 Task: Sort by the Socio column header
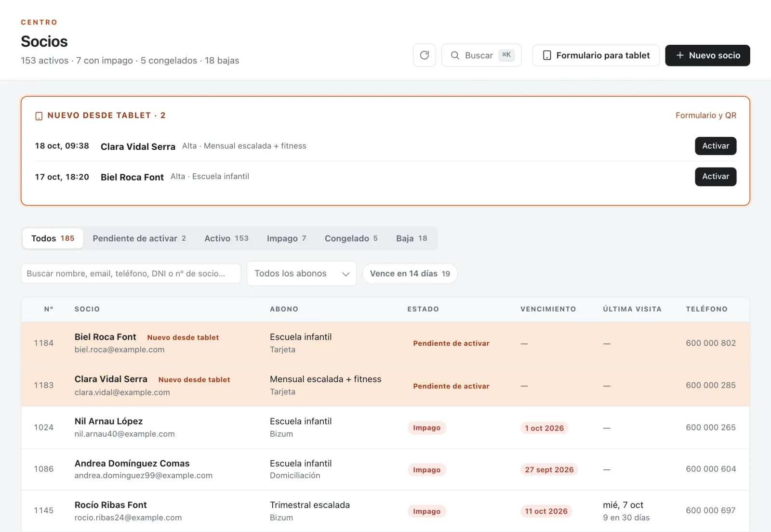click(x=87, y=309)
